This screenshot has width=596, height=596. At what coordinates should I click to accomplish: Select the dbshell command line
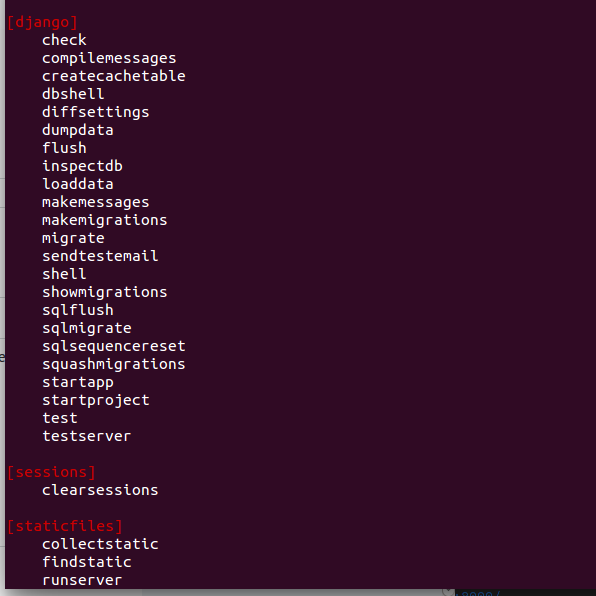click(73, 94)
